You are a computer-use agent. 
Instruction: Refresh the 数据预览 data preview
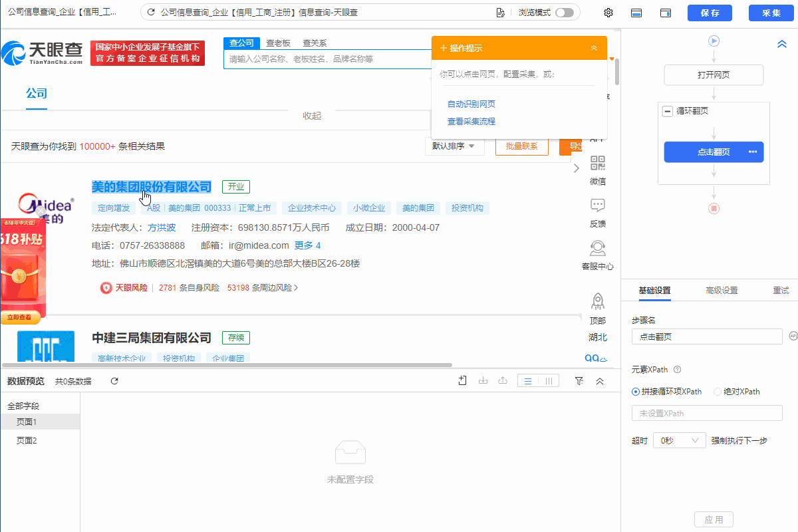click(x=114, y=381)
